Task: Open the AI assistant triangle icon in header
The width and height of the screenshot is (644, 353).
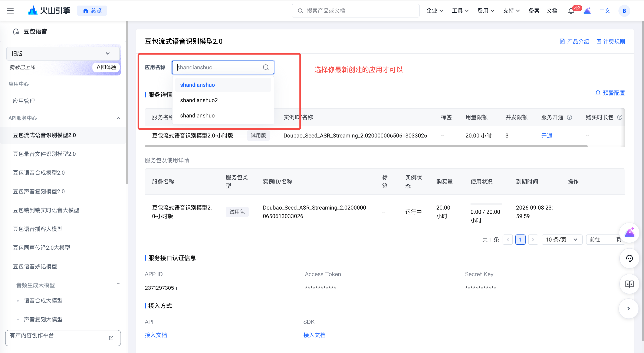Action: pyautogui.click(x=587, y=11)
